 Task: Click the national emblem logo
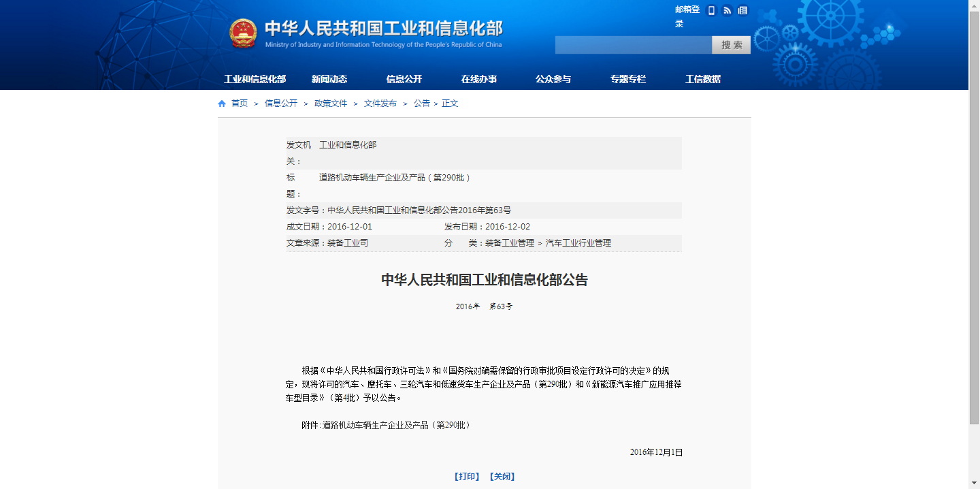[243, 34]
